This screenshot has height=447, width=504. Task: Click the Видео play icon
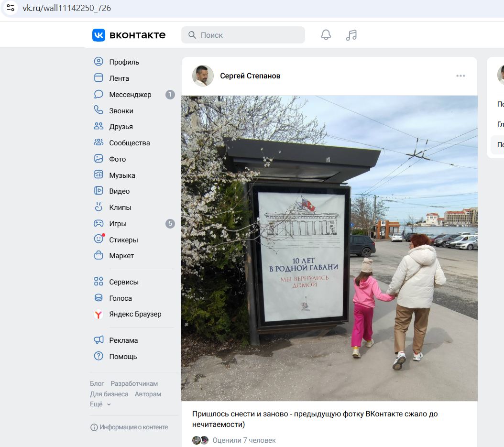99,191
